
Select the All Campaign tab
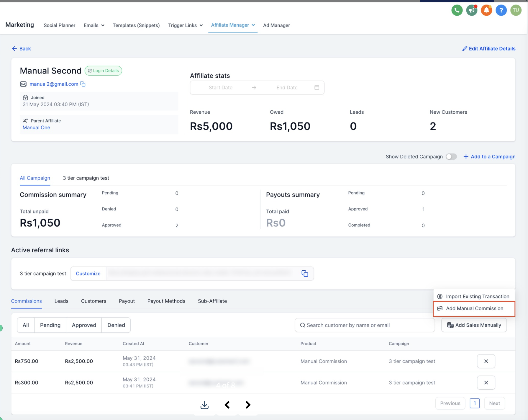35,178
